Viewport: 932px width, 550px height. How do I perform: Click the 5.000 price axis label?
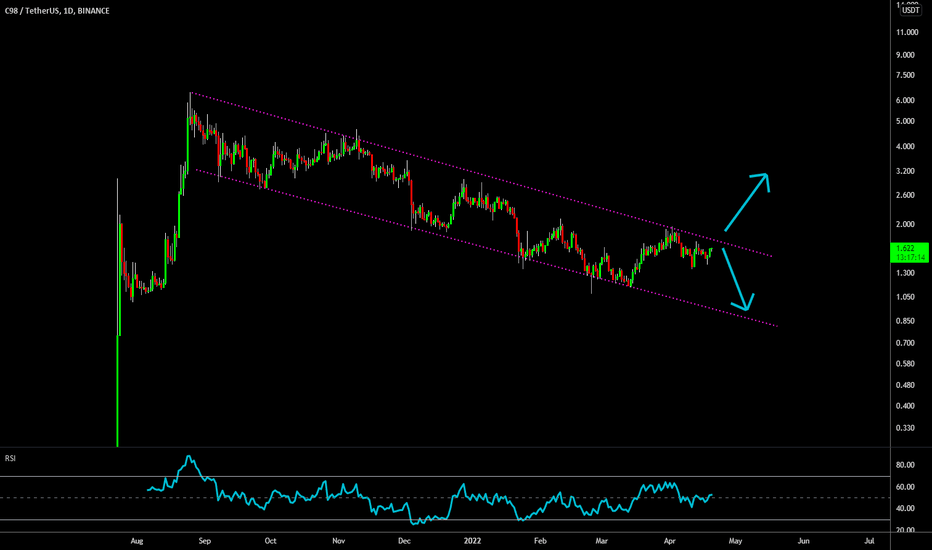click(905, 121)
